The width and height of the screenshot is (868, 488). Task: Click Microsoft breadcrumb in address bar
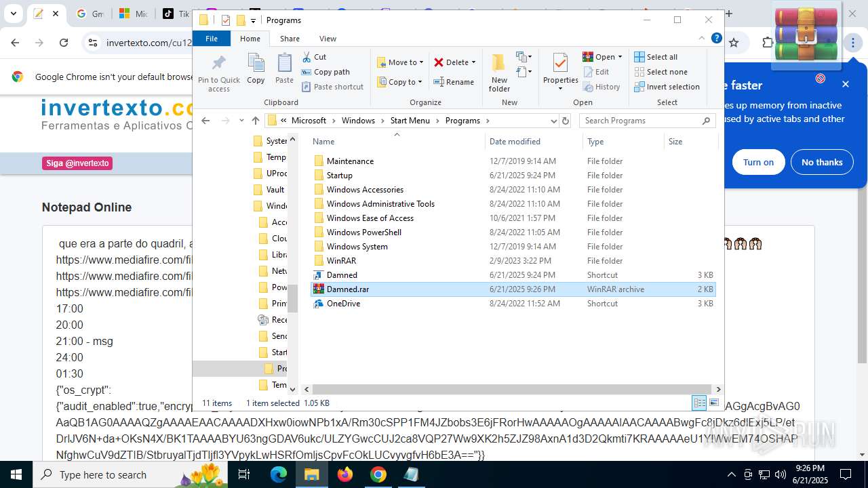(x=309, y=121)
